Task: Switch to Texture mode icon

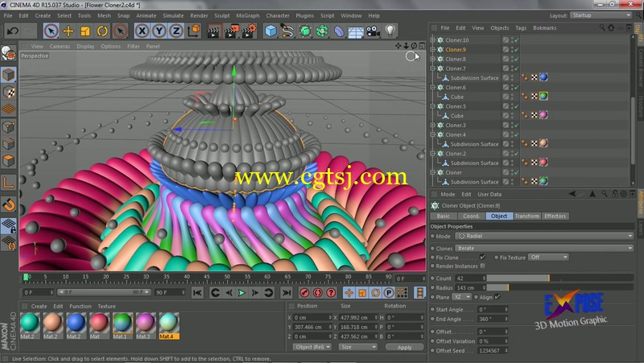Action: (x=9, y=92)
